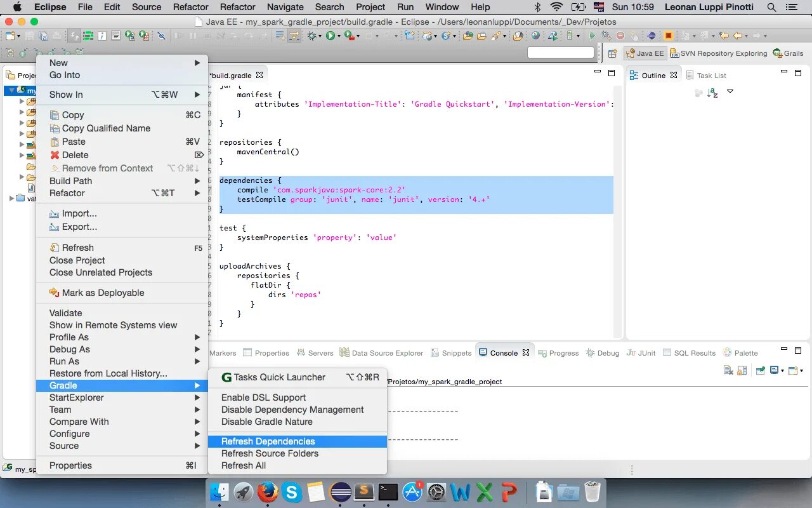Open Java EE perspective button
This screenshot has height=508, width=812.
[x=645, y=53]
